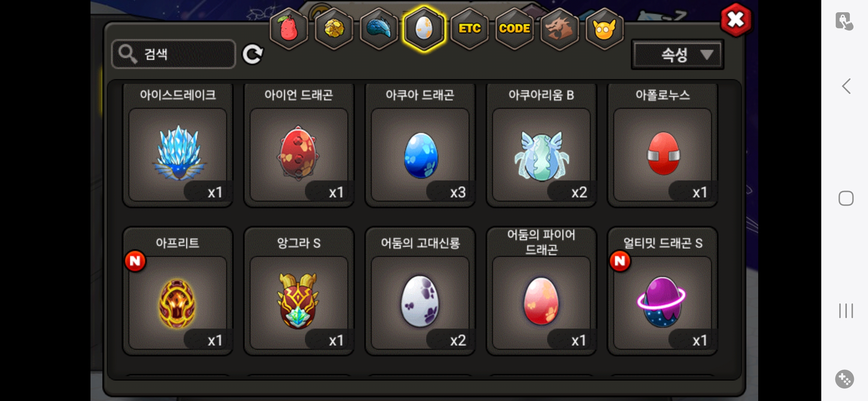Select the new 아프리트 flame egg
This screenshot has width=868, height=401.
178,291
